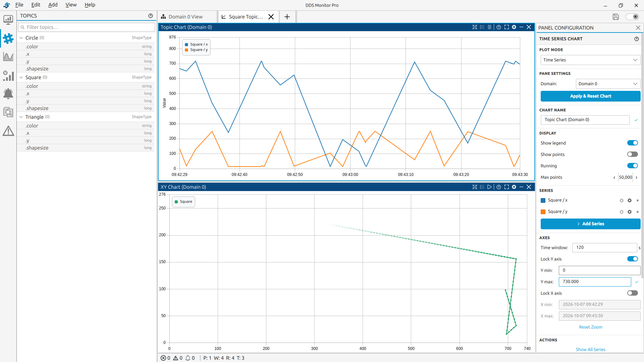The image size is (644, 362).
Task: Open TOPICS panel help icon
Action: click(151, 16)
